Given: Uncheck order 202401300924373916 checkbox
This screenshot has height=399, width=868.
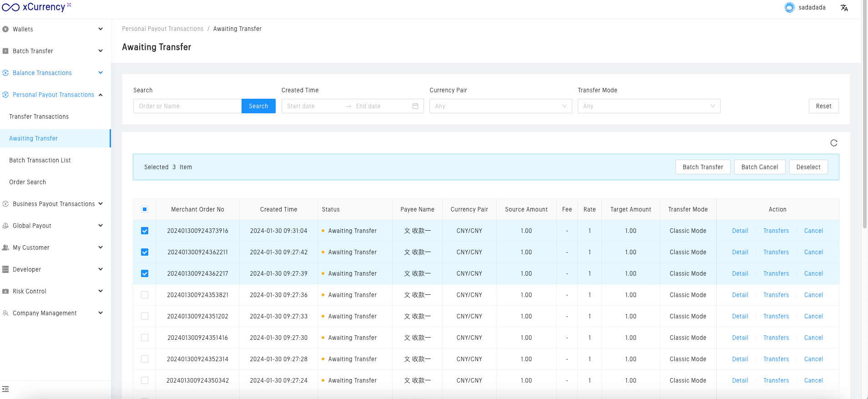Looking at the screenshot, I should (x=145, y=231).
